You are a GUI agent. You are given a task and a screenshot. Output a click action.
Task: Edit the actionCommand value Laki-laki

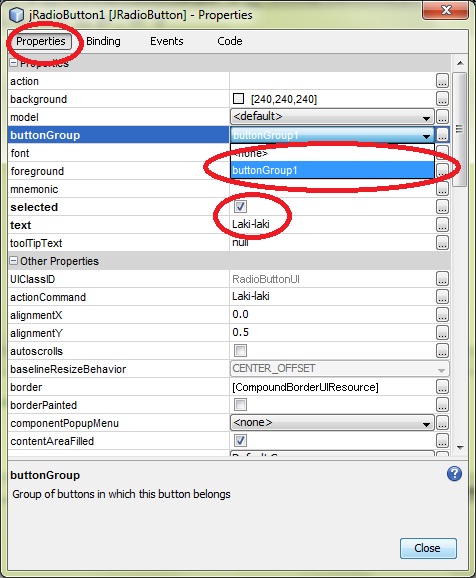pos(251,296)
